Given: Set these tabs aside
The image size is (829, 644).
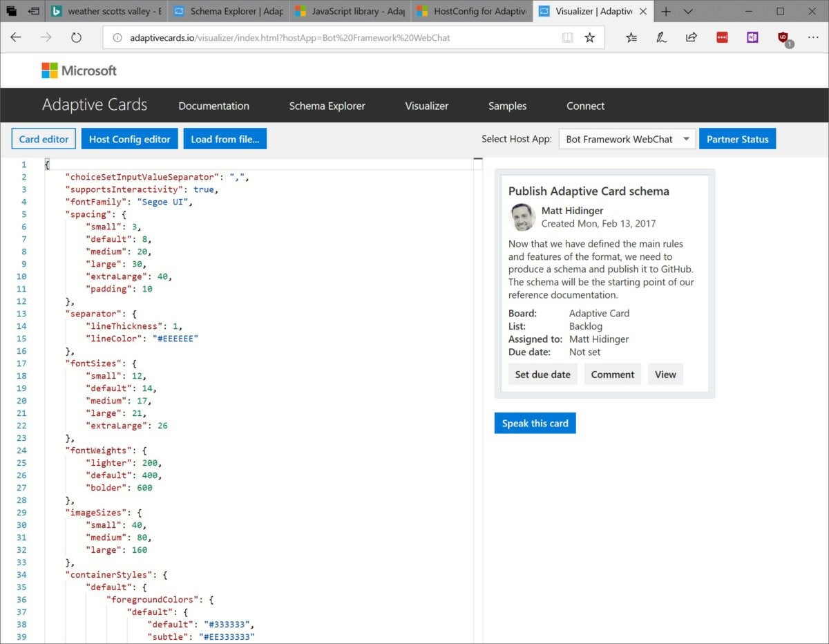Looking at the screenshot, I should (34, 11).
